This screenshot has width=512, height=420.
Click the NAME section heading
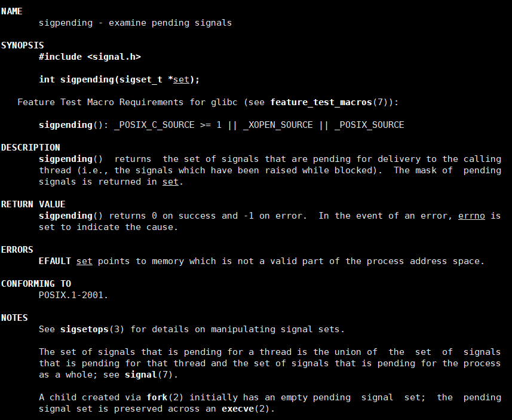point(12,11)
